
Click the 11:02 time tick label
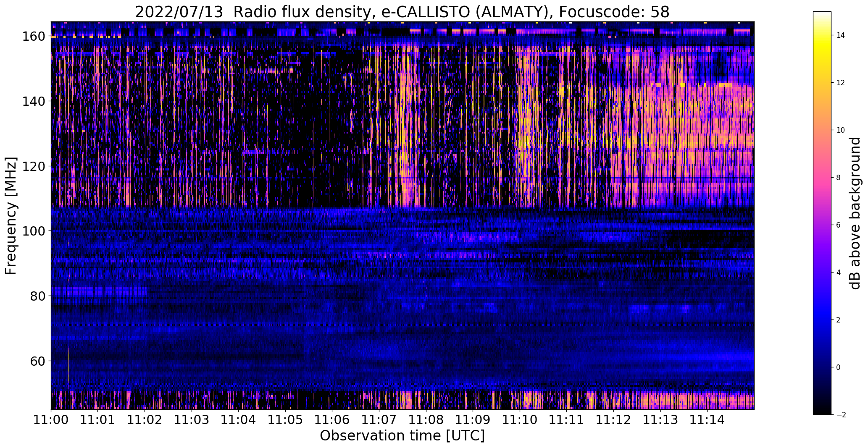[x=145, y=419]
